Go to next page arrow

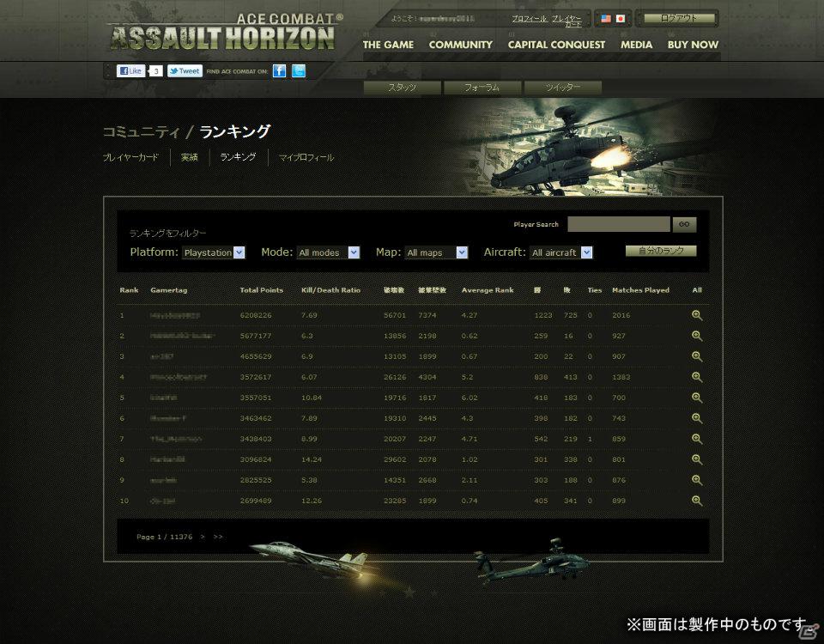pyautogui.click(x=203, y=537)
